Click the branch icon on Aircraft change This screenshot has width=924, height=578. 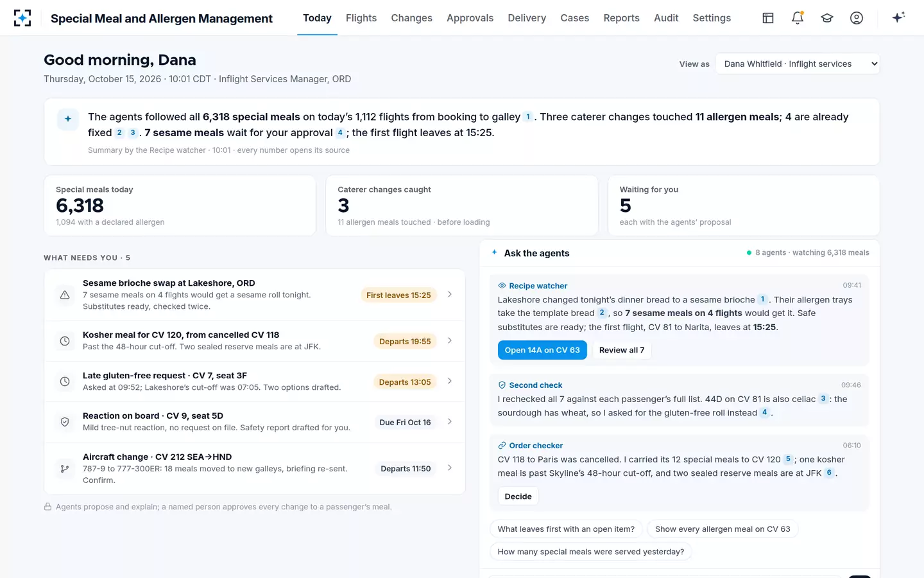click(x=65, y=469)
